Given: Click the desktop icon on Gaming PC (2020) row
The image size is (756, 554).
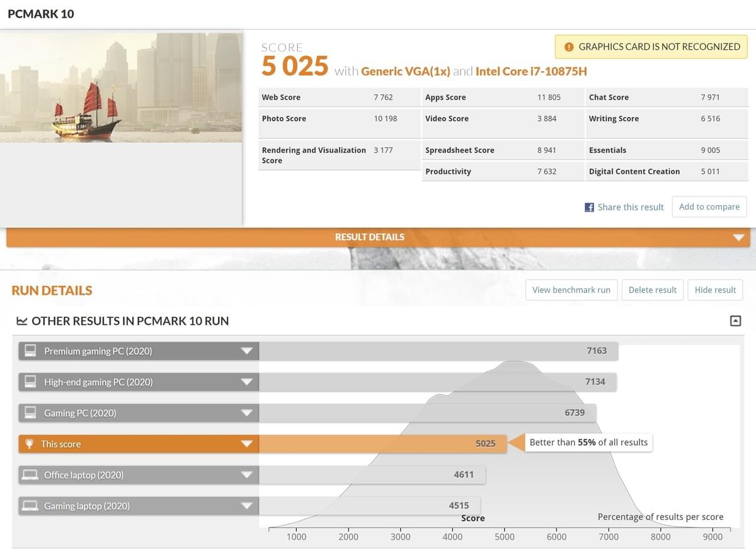Looking at the screenshot, I should click(x=30, y=412).
